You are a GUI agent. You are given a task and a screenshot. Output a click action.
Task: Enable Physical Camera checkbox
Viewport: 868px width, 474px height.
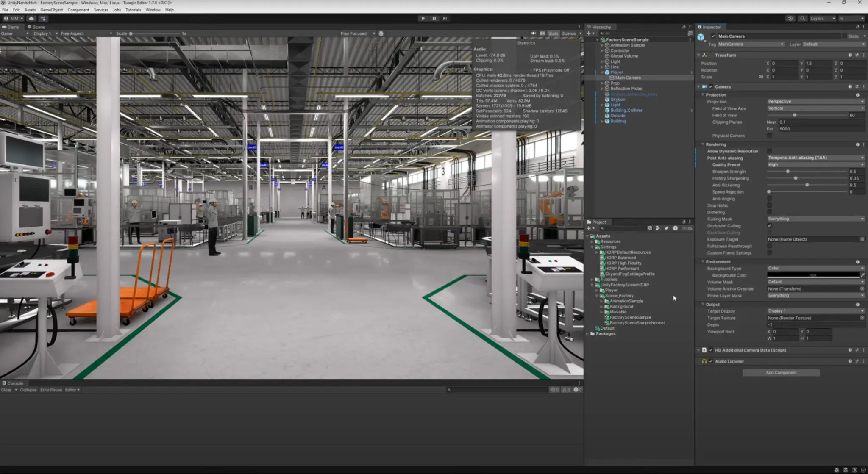[769, 136]
